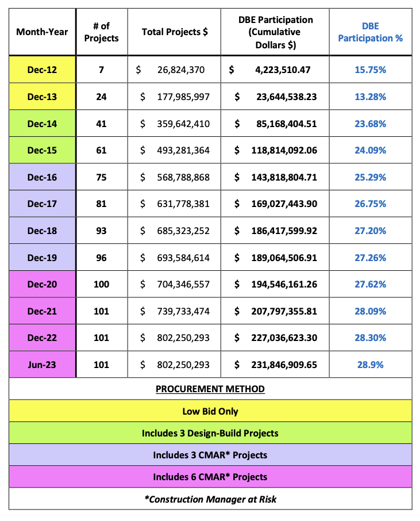This screenshot has height=521, width=420.
Task: Click the Includes 3 Design-Build Projects bar
Action: 210,433
